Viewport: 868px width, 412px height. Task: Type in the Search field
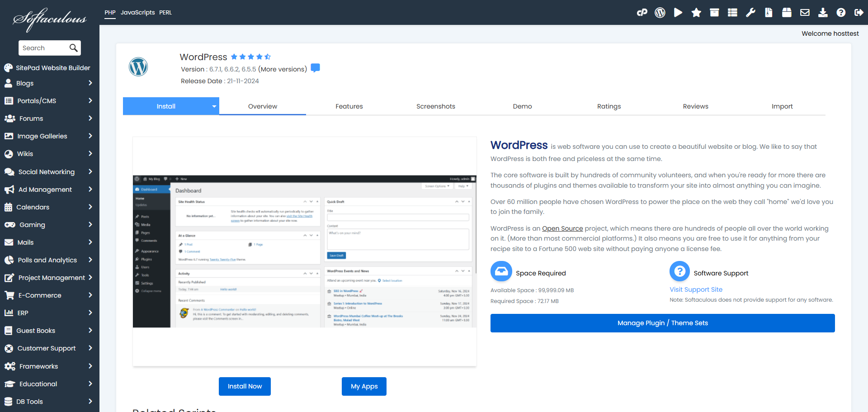(x=44, y=48)
